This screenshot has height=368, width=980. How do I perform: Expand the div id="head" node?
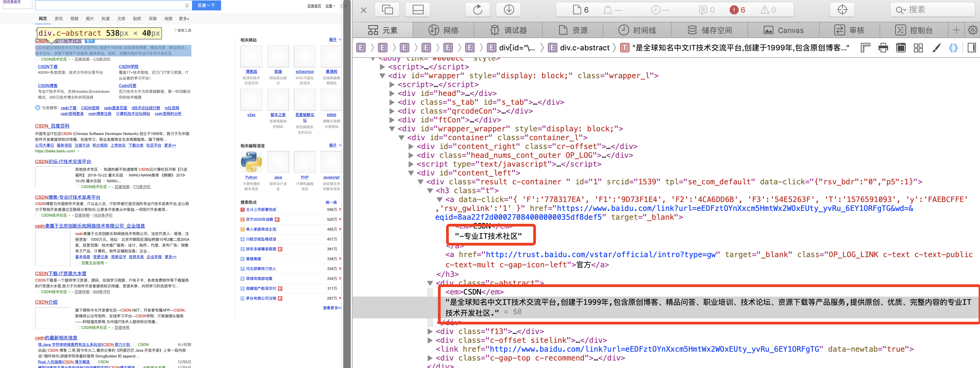(x=392, y=94)
